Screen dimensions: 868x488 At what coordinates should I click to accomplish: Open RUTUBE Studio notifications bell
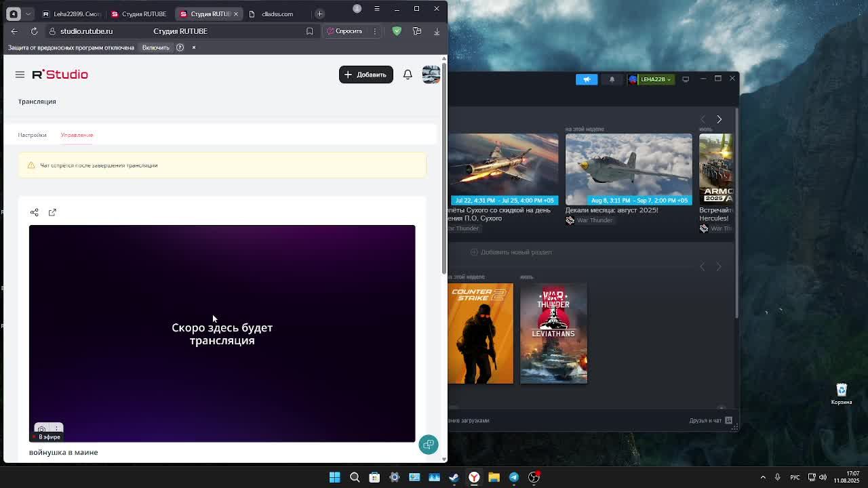[408, 75]
